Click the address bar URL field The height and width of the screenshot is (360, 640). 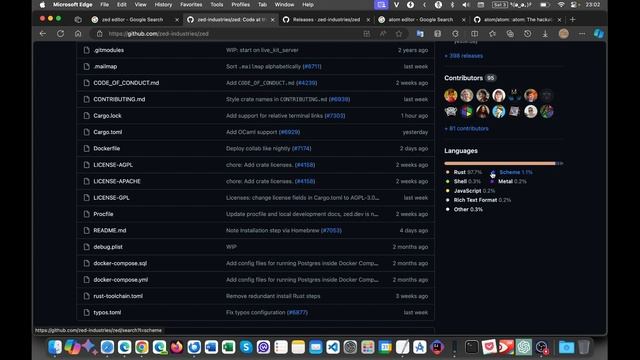[x=233, y=34]
